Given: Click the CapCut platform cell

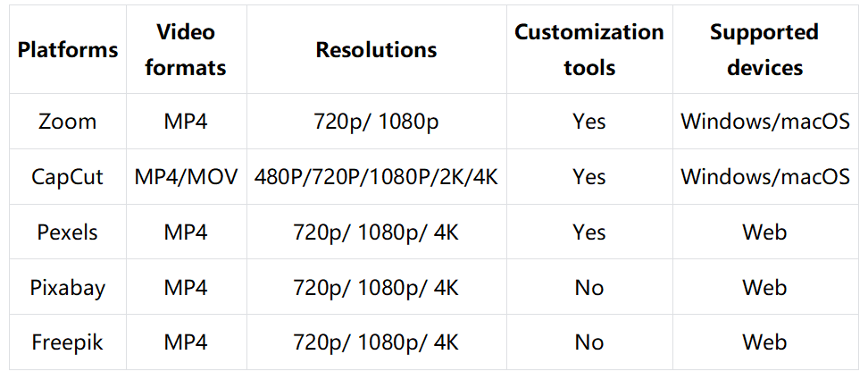Looking at the screenshot, I should [68, 177].
